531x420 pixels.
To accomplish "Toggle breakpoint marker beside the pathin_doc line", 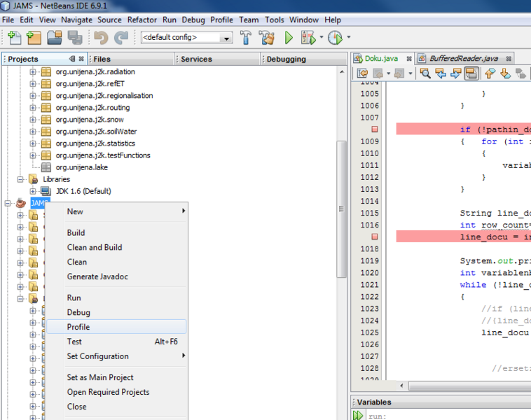I will tap(374, 129).
